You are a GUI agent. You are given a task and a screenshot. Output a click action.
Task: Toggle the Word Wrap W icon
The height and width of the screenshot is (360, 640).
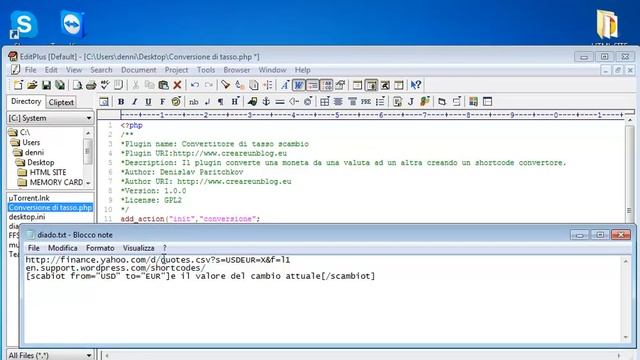(298, 85)
